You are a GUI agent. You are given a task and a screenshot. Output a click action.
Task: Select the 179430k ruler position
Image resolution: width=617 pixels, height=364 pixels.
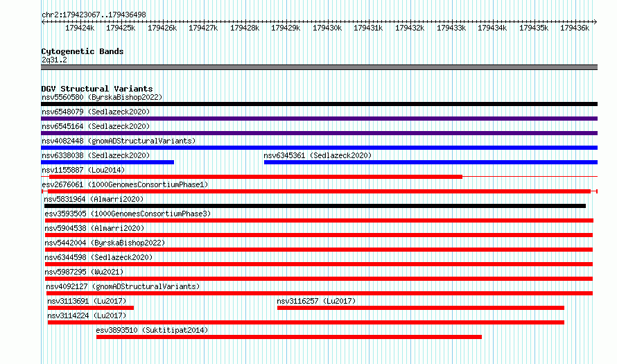pos(327,28)
